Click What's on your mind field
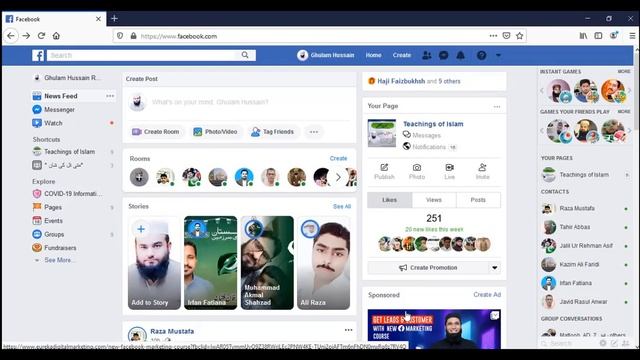Image resolution: width=640 pixels, height=360 pixels. [210, 102]
